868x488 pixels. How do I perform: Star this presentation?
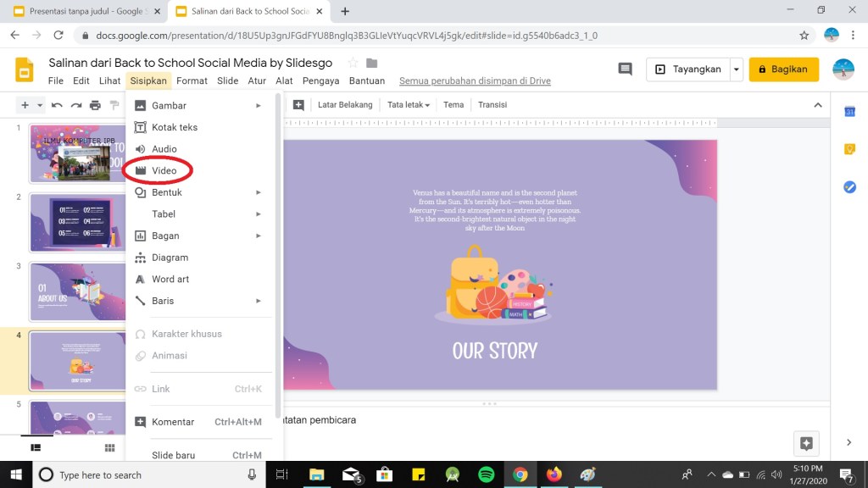click(353, 64)
